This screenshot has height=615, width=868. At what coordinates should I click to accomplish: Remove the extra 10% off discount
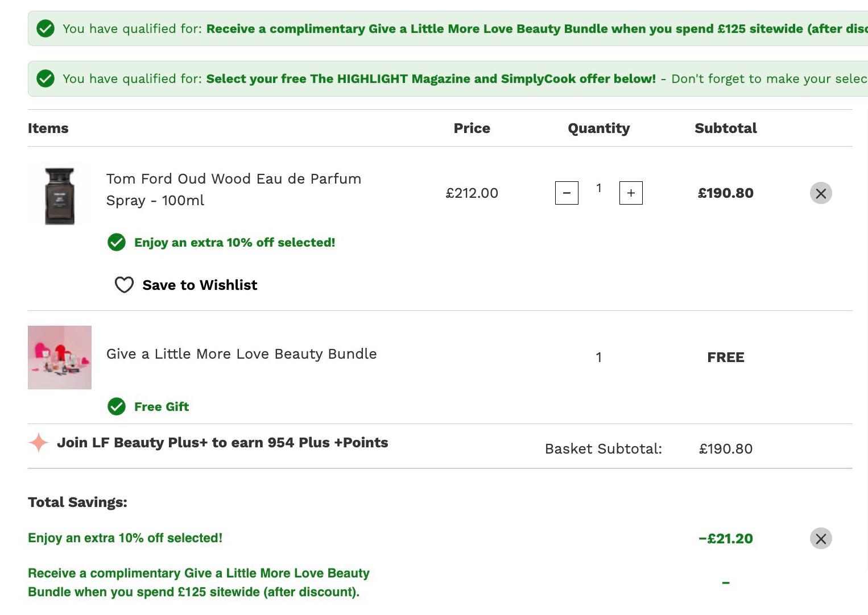click(821, 538)
